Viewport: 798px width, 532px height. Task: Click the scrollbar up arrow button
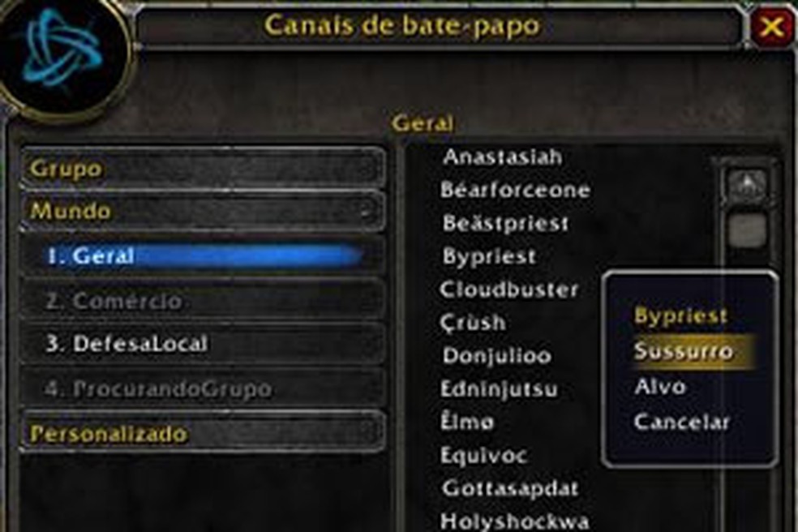pos(747,185)
